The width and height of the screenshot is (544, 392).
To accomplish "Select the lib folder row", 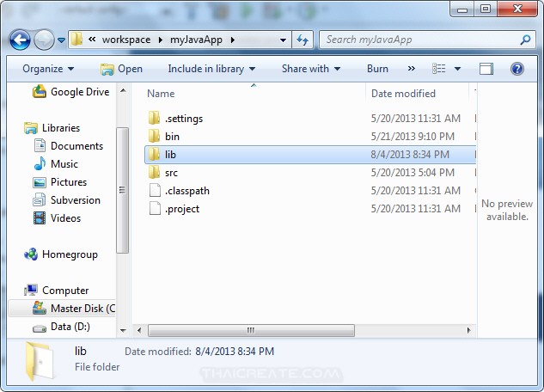I will point(310,155).
